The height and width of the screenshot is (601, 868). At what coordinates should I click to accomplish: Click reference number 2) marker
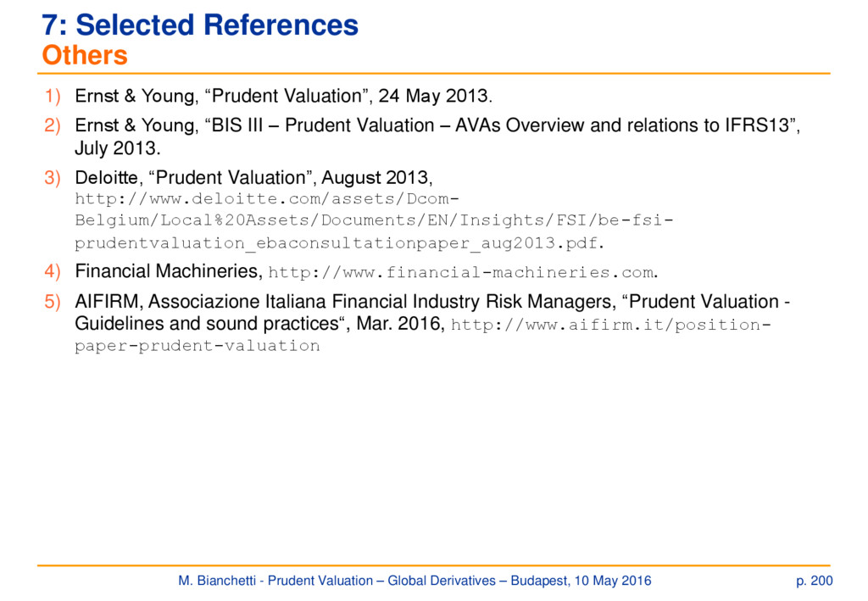point(53,125)
